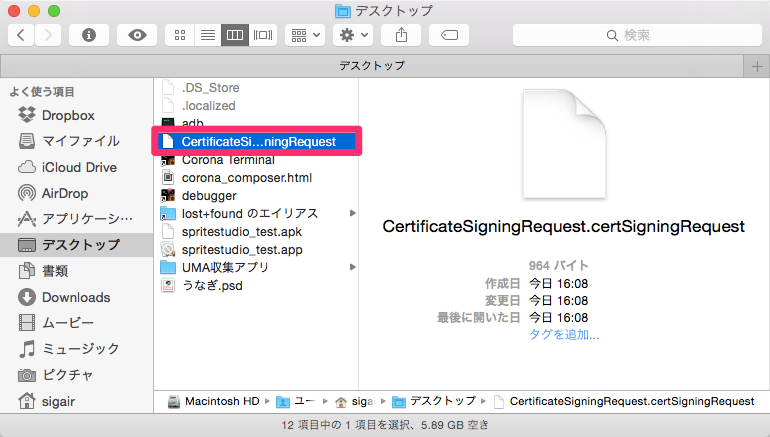The height and width of the screenshot is (437, 770).
Task: Open Get Info with the i button
Action: click(x=88, y=35)
